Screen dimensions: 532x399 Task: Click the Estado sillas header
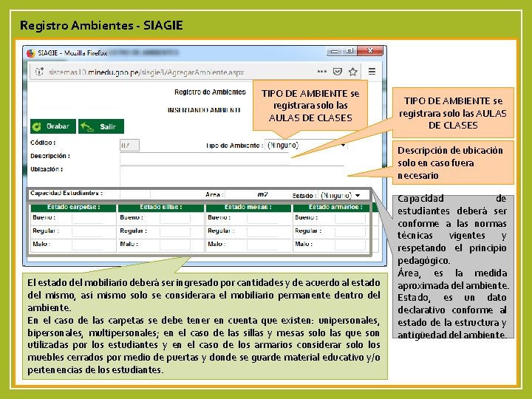(161, 207)
